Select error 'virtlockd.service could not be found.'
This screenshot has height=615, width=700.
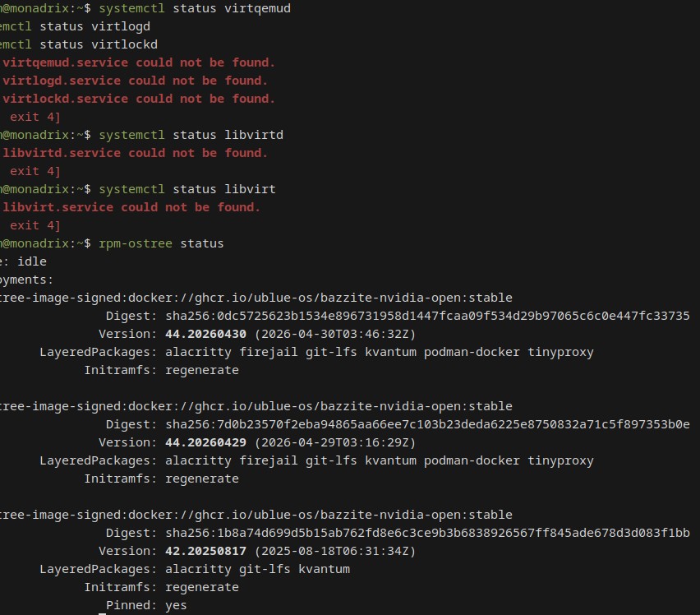pyautogui.click(x=139, y=99)
